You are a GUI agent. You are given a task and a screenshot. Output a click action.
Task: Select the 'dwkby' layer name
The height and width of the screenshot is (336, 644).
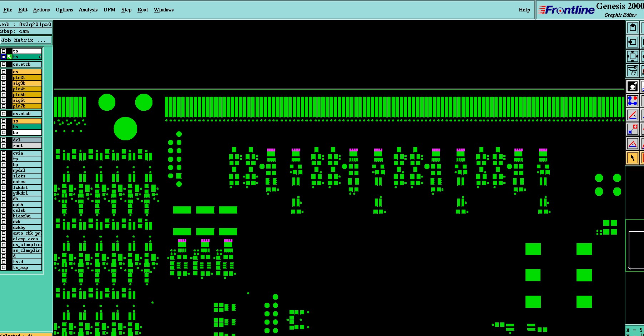[27, 227]
